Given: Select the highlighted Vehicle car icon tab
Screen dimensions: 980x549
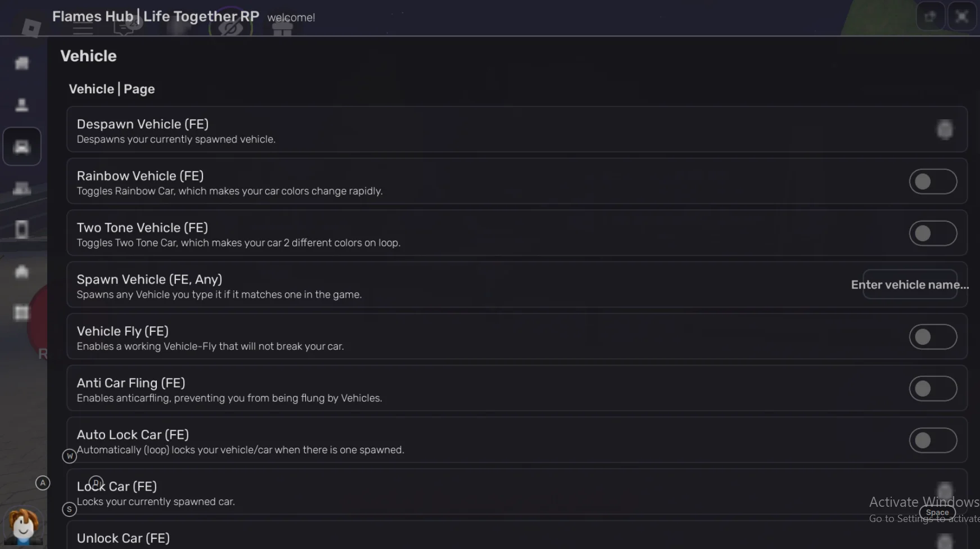Looking at the screenshot, I should [x=22, y=146].
